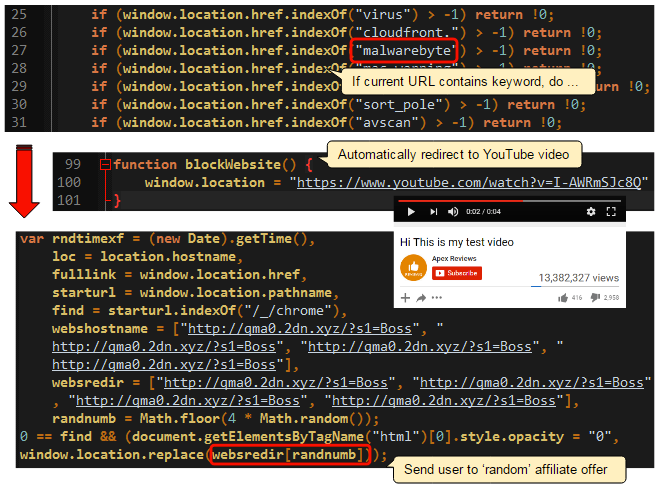Enter fullscreen mode on video player
Screen dimensions: 662x488
[x=611, y=212]
